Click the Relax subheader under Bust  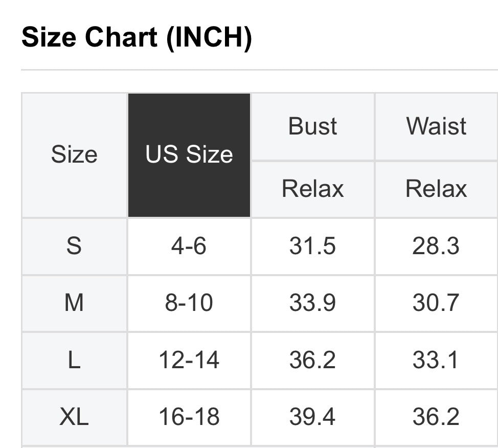point(312,189)
